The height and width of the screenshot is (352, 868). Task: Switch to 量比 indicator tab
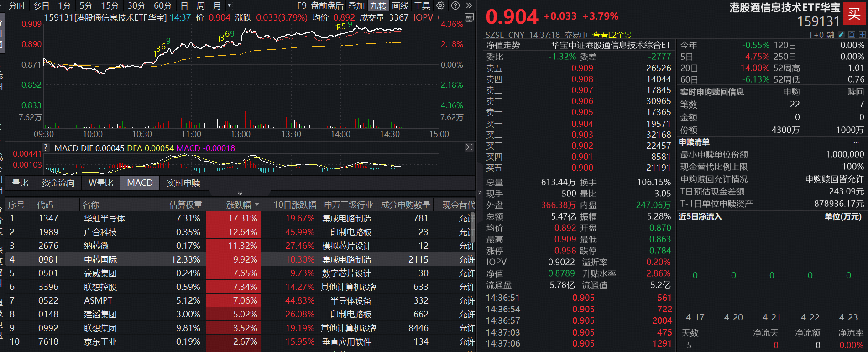[x=20, y=183]
